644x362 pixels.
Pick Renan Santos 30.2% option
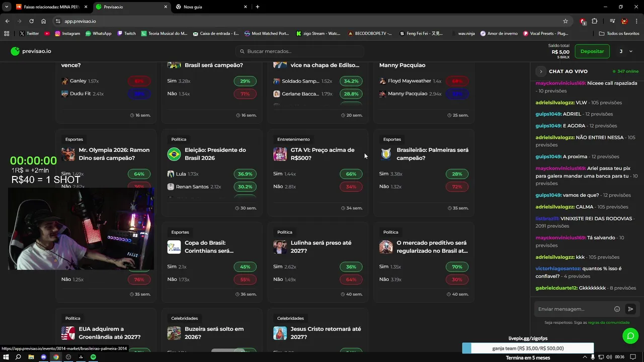(x=245, y=187)
